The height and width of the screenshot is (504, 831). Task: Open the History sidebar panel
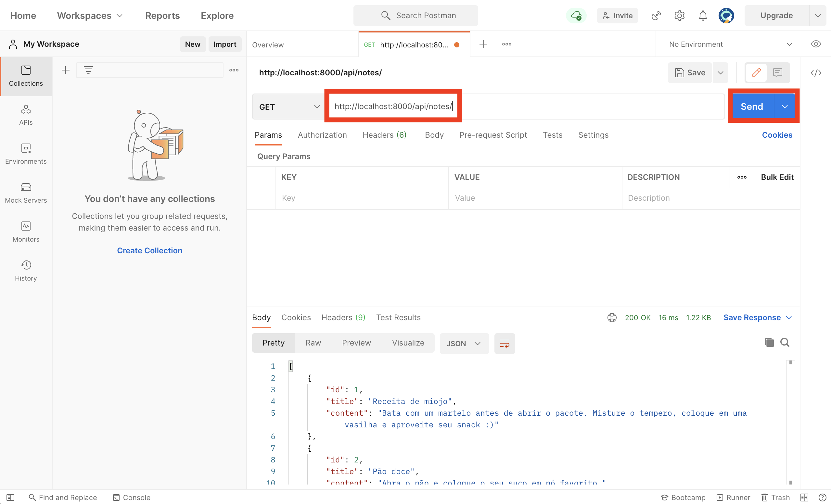(x=26, y=271)
